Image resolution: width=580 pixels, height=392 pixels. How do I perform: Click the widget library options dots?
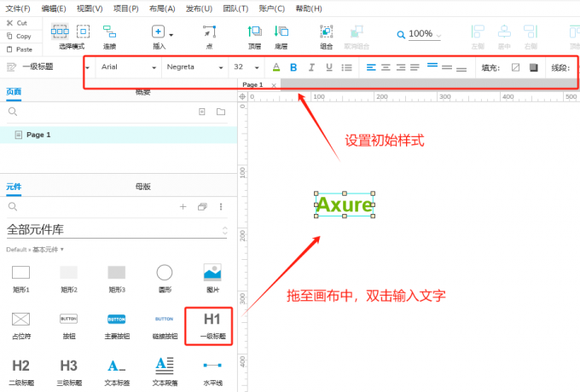click(221, 206)
